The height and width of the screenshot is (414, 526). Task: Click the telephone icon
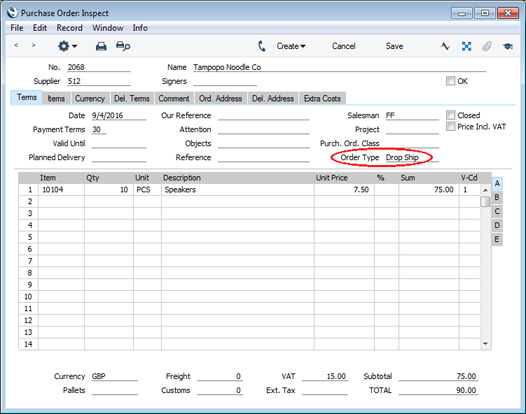tap(262, 46)
